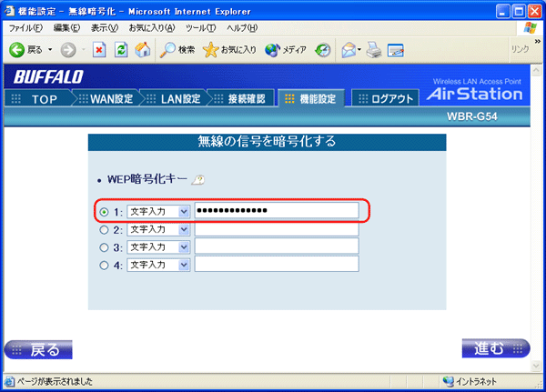The width and height of the screenshot is (546, 392).
Task: Maximize the Internet Explorer window
Action: point(519,12)
